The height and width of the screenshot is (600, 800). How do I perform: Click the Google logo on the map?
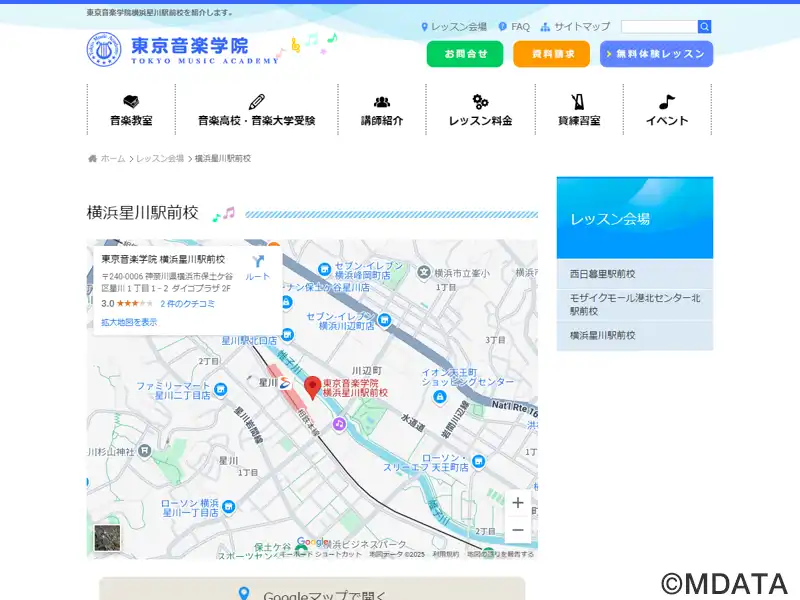(312, 542)
